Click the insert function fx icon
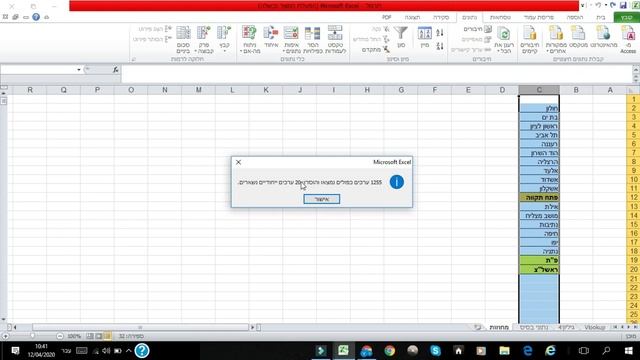This screenshot has width=640, height=360. pos(116,70)
